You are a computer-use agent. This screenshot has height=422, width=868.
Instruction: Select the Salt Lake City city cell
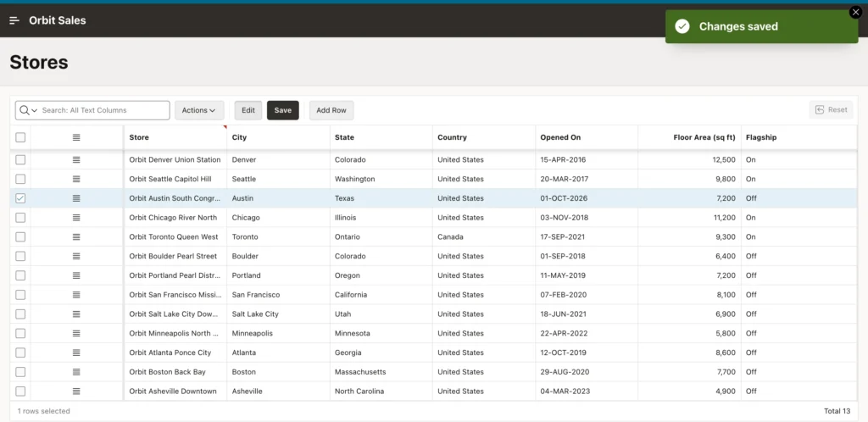(x=278, y=314)
